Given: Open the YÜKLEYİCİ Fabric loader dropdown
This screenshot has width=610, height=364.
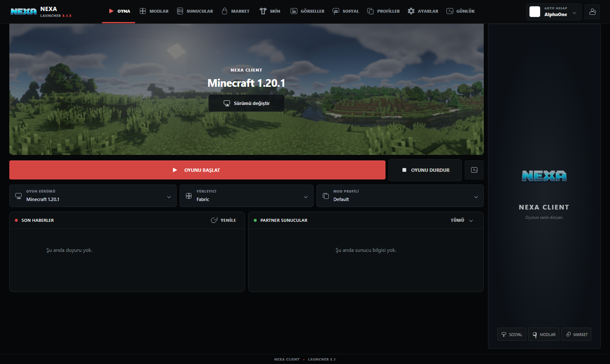Looking at the screenshot, I should pyautogui.click(x=247, y=196).
